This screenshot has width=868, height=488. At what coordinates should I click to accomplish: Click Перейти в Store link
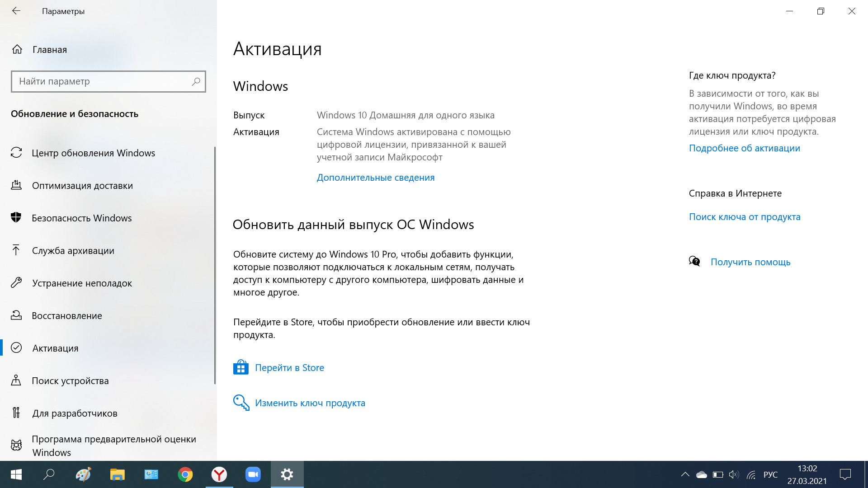coord(289,368)
